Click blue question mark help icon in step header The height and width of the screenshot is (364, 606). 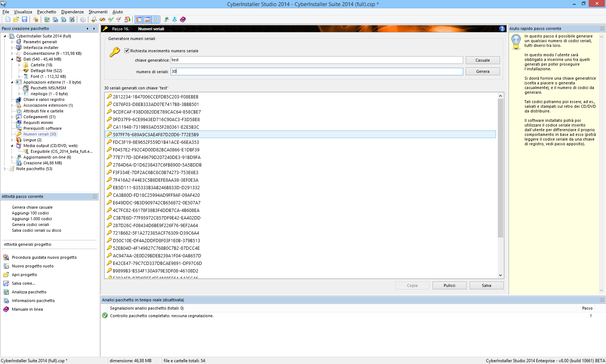pyautogui.click(x=502, y=28)
